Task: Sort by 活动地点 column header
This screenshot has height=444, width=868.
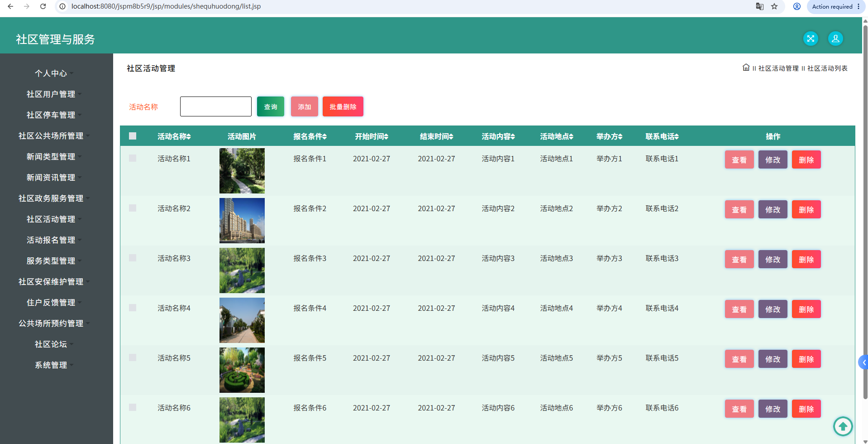Action: pos(556,136)
